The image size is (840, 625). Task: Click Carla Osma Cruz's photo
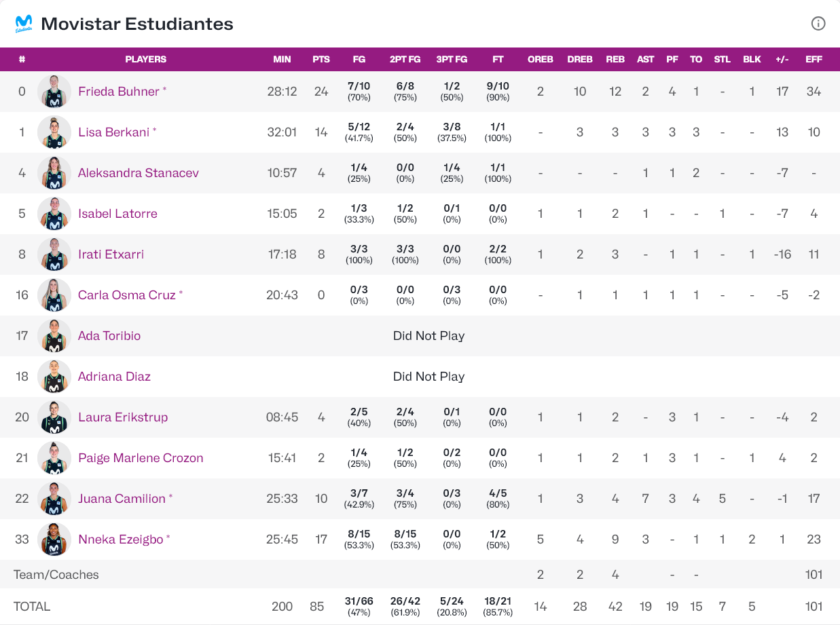pos(54,295)
